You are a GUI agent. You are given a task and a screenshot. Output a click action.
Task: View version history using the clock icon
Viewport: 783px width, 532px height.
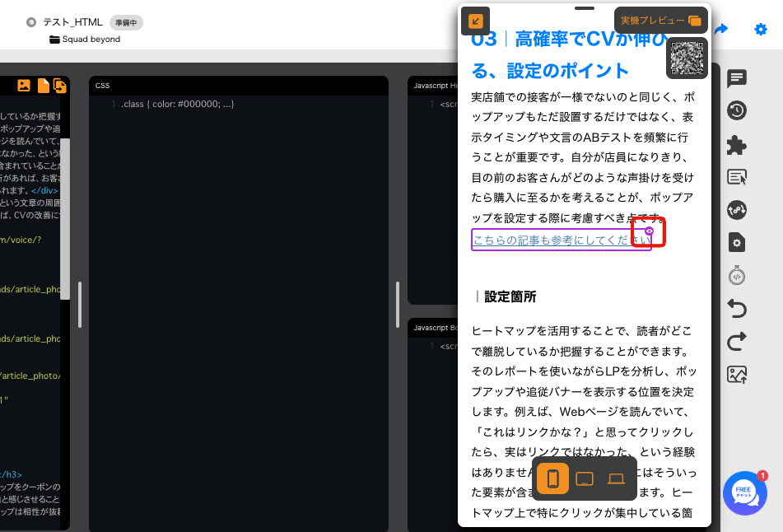click(736, 110)
